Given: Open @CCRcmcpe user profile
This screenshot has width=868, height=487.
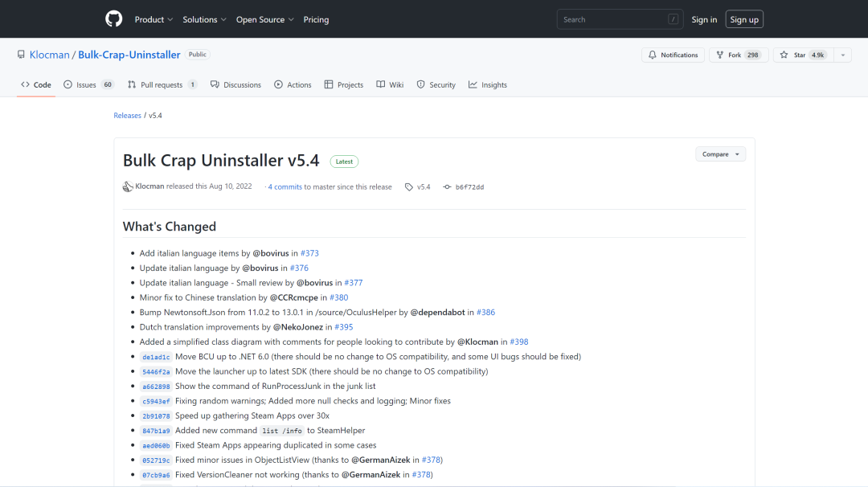Looking at the screenshot, I should tap(294, 297).
